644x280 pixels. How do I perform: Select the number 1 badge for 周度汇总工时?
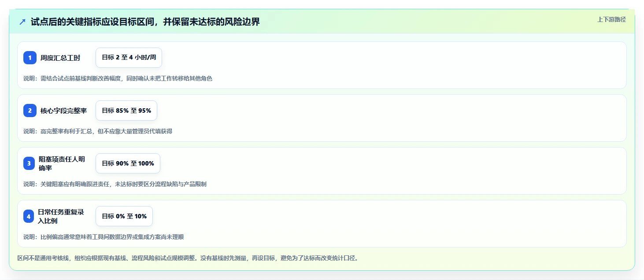tap(30, 58)
